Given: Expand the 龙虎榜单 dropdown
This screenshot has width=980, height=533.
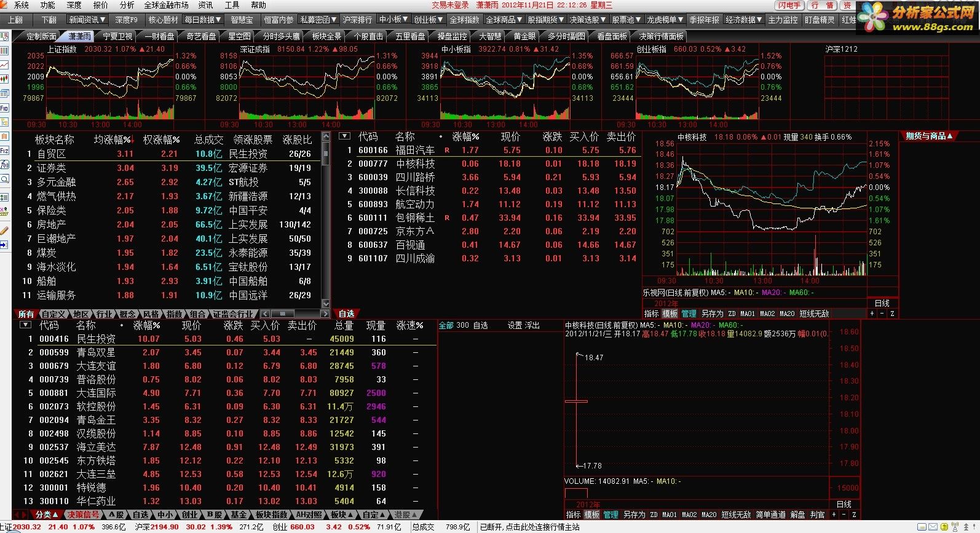Looking at the screenshot, I should pyautogui.click(x=665, y=20).
